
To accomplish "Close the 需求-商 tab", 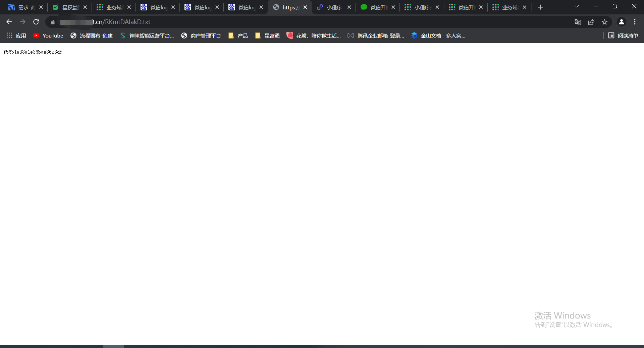I will point(41,7).
